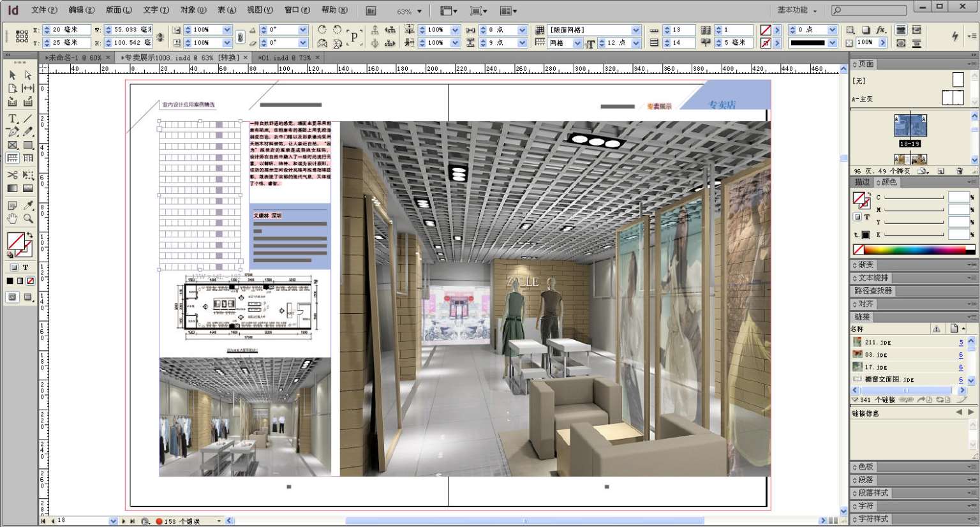Select the Type tool in the toolbox
The height and width of the screenshot is (527, 980).
(12, 119)
